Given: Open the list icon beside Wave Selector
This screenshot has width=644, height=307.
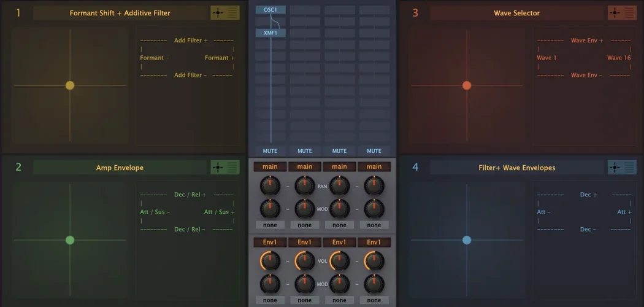Looking at the screenshot, I should (x=629, y=13).
